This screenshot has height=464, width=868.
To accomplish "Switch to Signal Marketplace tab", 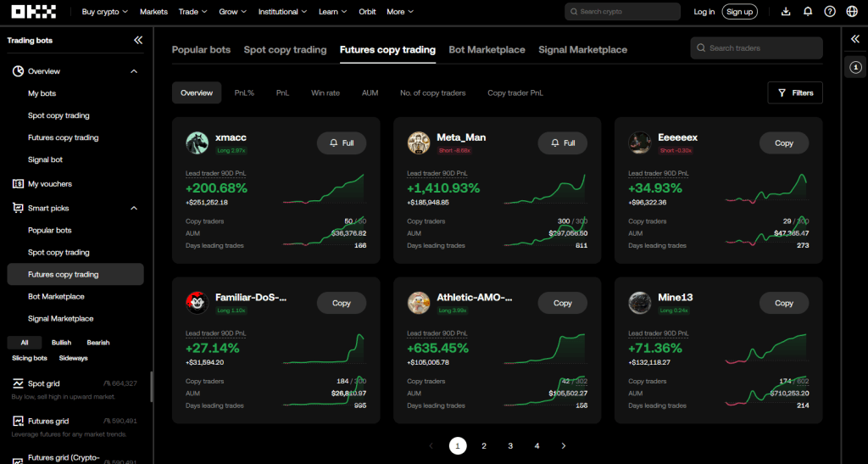I will tap(583, 50).
